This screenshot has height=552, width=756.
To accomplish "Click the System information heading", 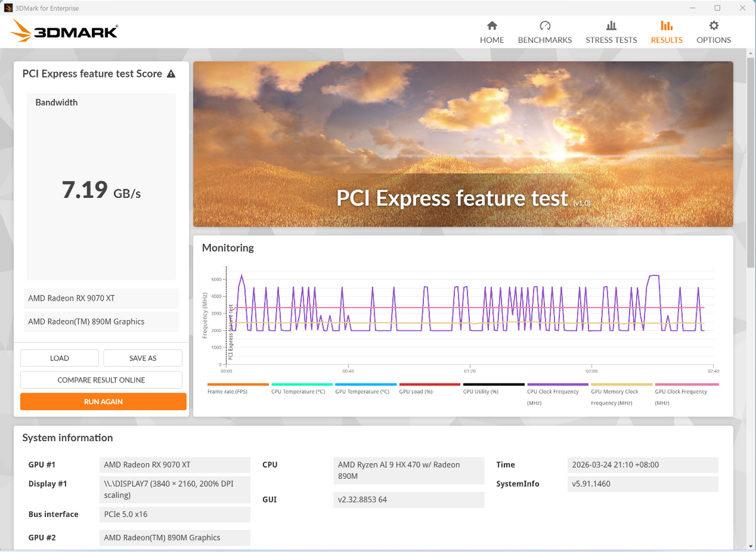I will point(67,438).
